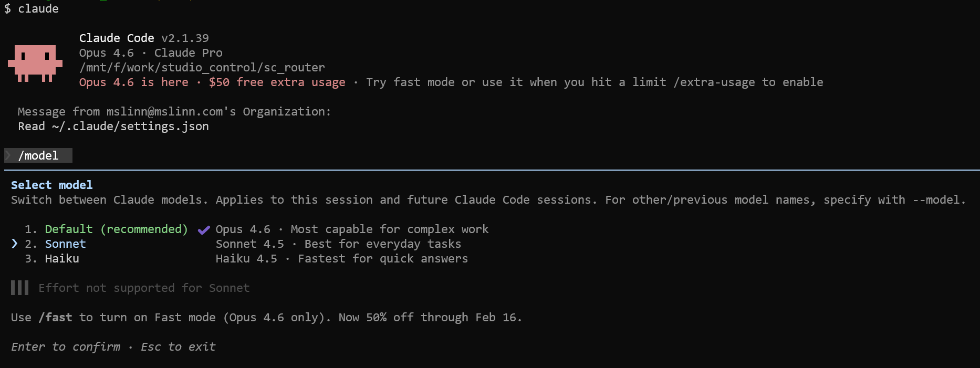Select the Sonnet model option
Image resolution: width=980 pixels, height=368 pixels.
tap(65, 244)
